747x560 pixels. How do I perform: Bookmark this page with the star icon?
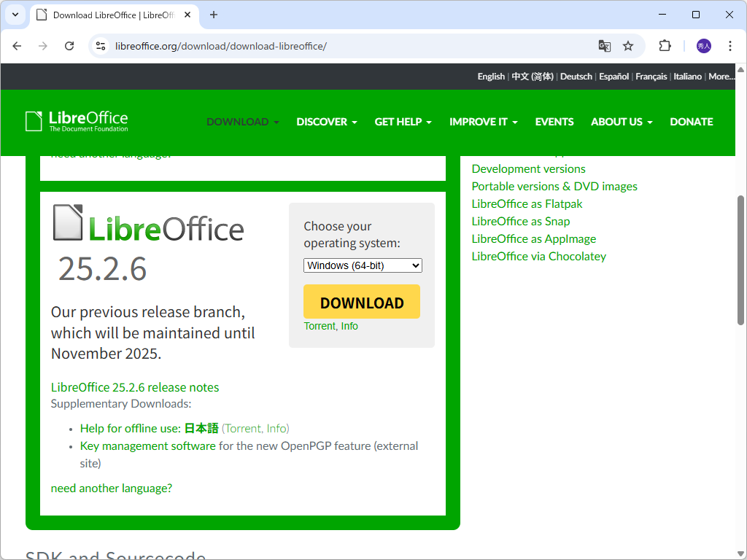[x=628, y=46]
